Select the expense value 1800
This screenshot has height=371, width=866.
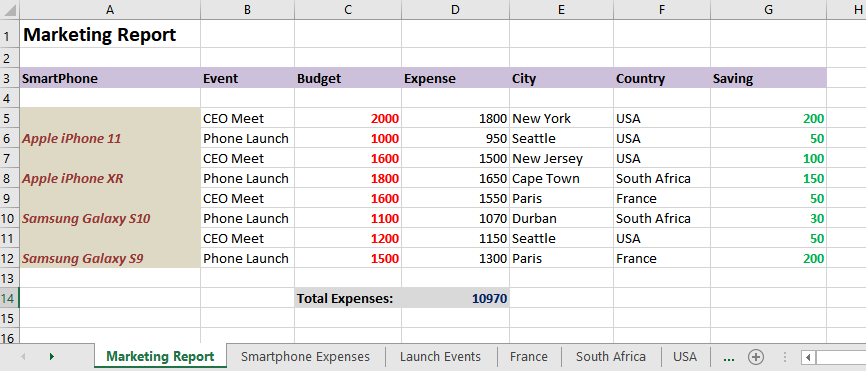455,118
